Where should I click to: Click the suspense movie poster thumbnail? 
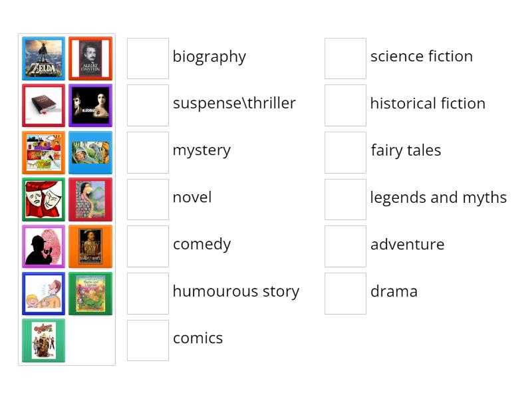click(90, 105)
